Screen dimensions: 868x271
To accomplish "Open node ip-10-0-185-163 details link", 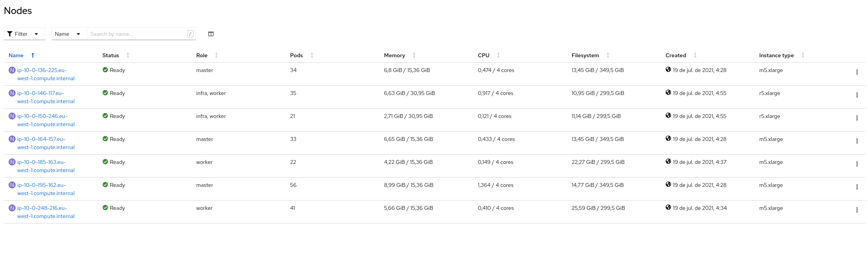I will (x=41, y=162).
